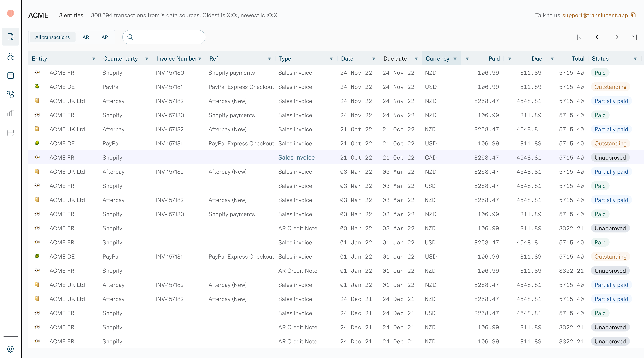Sort by Entity column header
The image size is (644, 358).
click(39, 58)
